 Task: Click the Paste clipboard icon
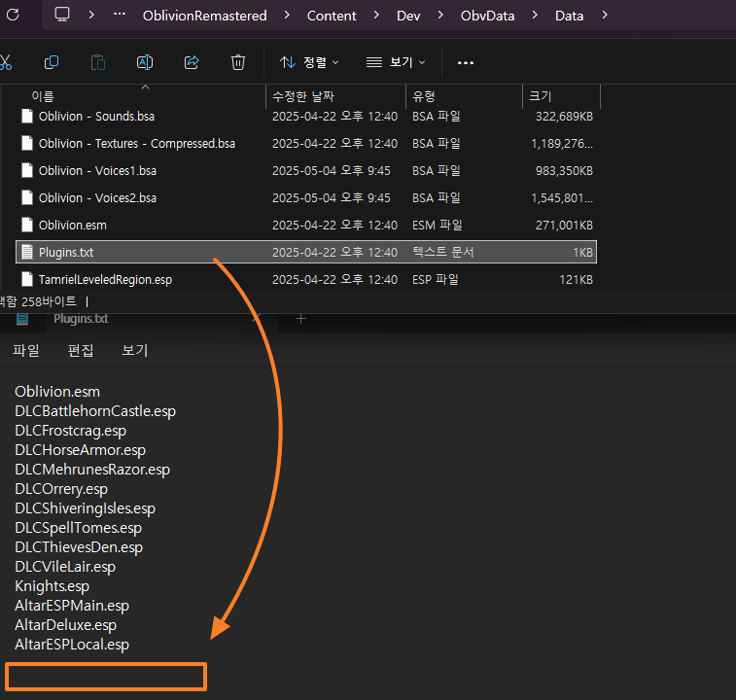tap(97, 62)
